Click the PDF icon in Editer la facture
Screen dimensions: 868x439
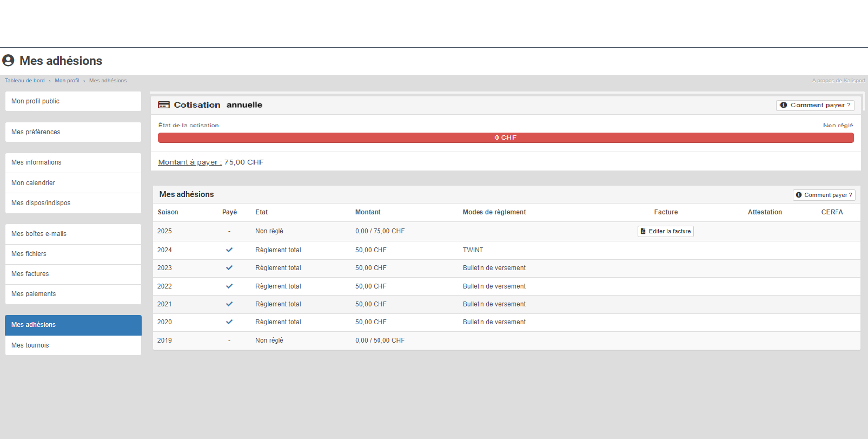coord(643,231)
